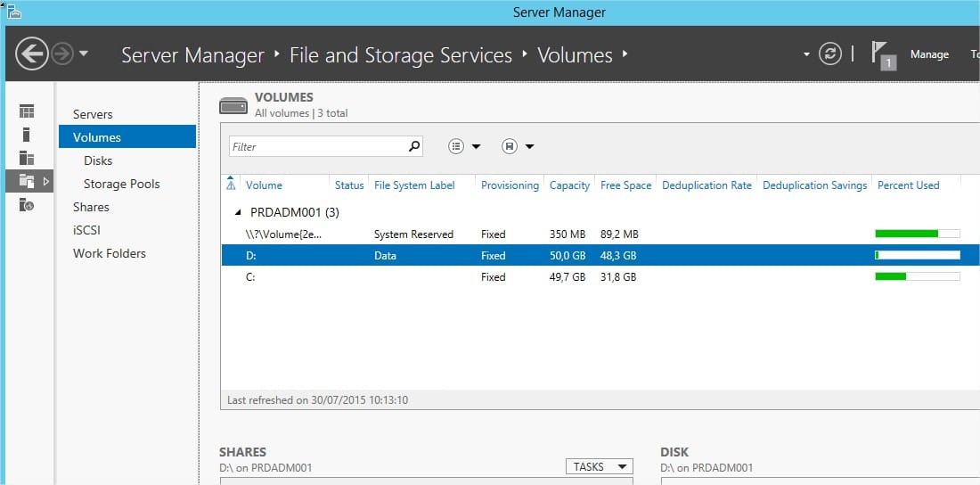Click 31,8 GB free space value
Screen dimensions: 980x485
tap(618, 276)
